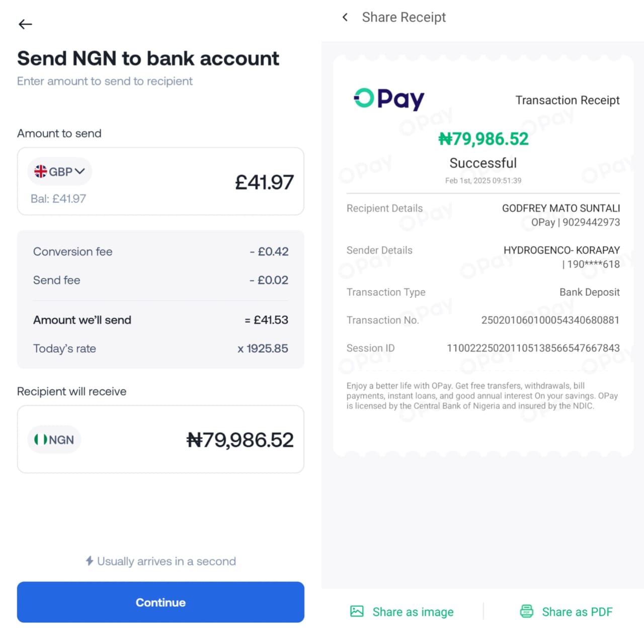Expand currency list via GBP chevron arrow

pyautogui.click(x=80, y=172)
